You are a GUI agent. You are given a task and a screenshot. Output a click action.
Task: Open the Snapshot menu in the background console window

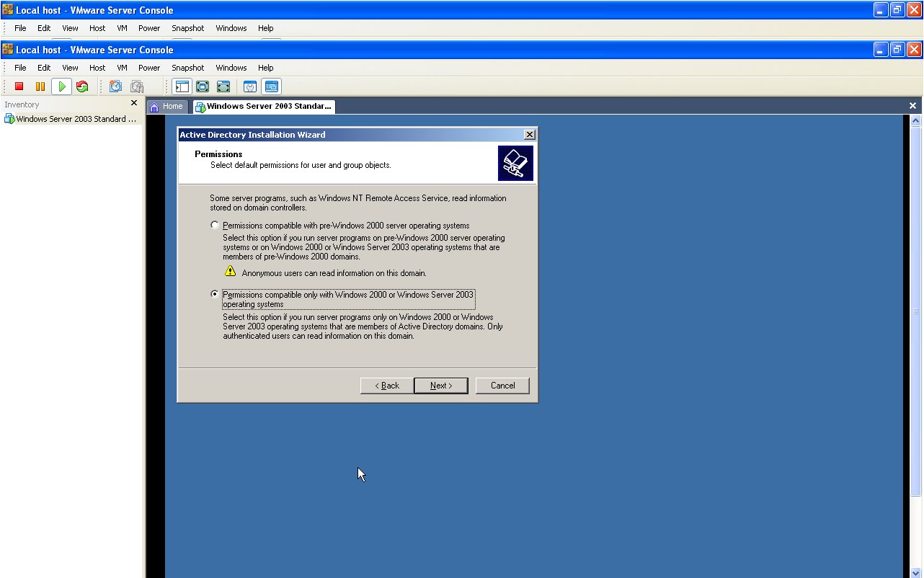coord(188,28)
